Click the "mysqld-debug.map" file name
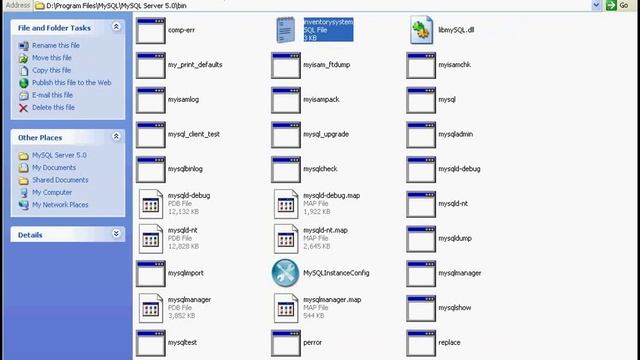640x360 pixels. [x=332, y=196]
